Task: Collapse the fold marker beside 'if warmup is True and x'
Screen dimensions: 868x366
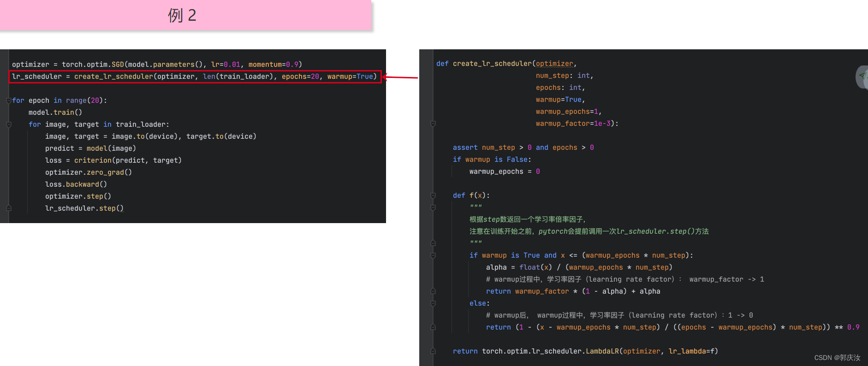Action: pyautogui.click(x=433, y=255)
